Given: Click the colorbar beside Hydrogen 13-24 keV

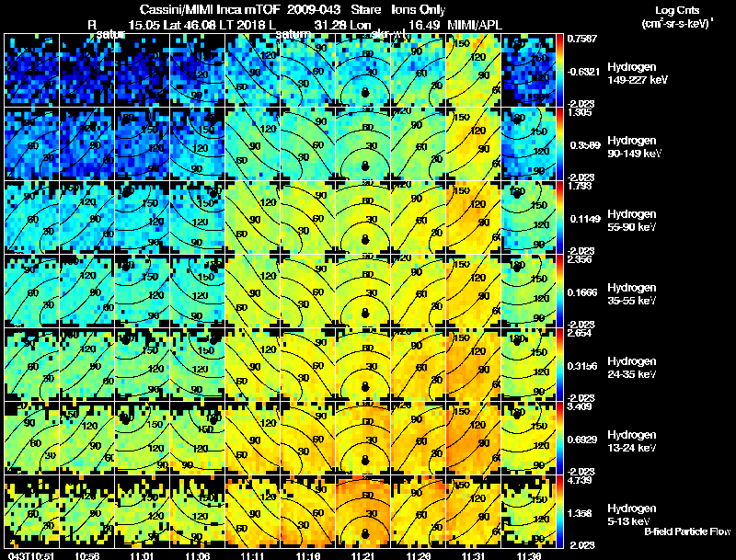Looking at the screenshot, I should click(559, 439).
